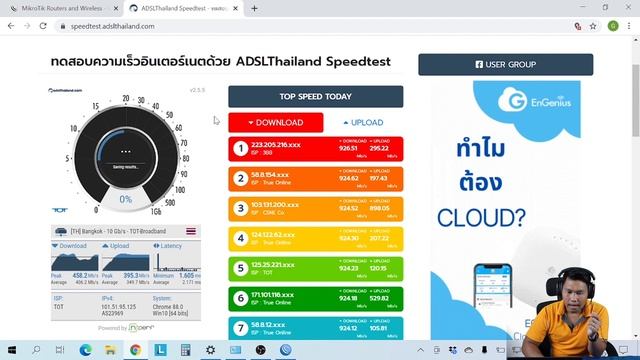Click the EnGenius cloud advertisement banner
Screen dimensions: 640x360
point(506,210)
